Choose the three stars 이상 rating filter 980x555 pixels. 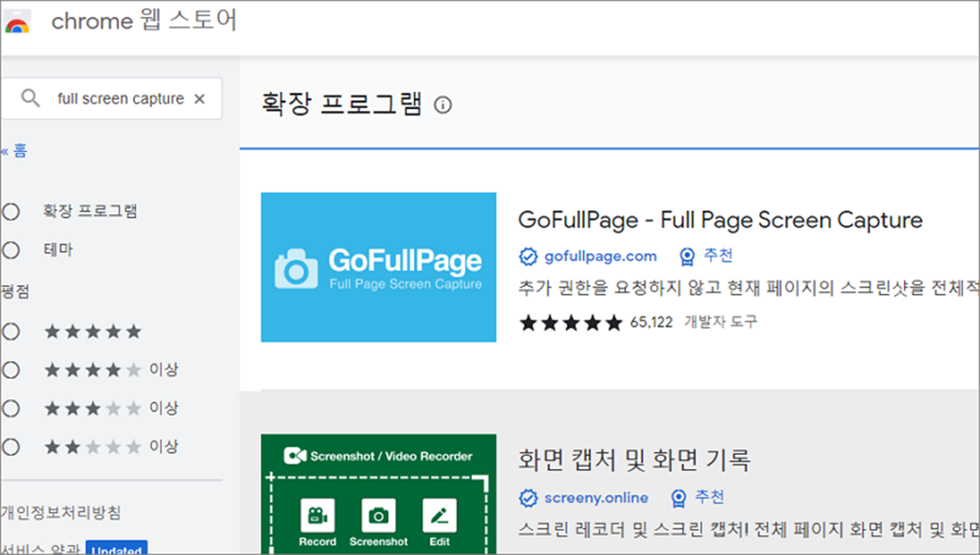click(x=11, y=408)
